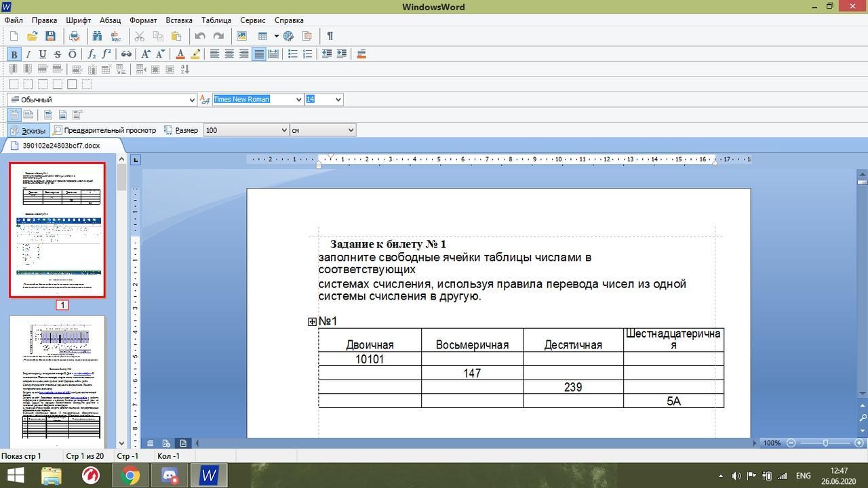Toggle the Эскизы thumbnails panel
The image size is (868, 488).
(27, 130)
